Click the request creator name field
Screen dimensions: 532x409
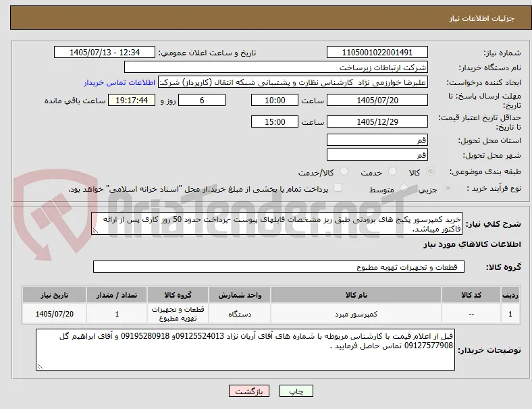(293, 82)
